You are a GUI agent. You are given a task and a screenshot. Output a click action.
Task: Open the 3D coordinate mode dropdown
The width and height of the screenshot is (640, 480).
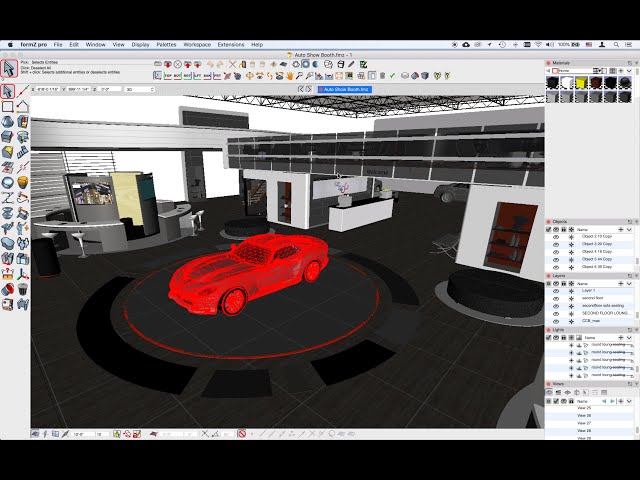tap(140, 89)
